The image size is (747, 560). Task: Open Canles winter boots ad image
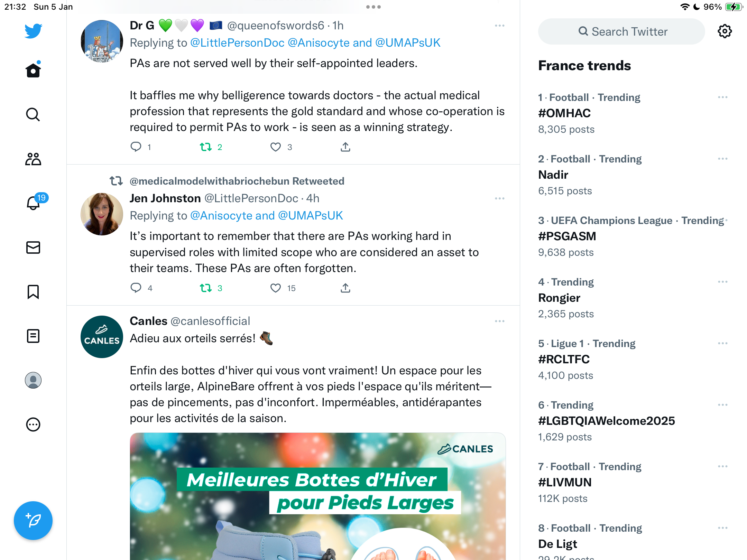(317, 496)
